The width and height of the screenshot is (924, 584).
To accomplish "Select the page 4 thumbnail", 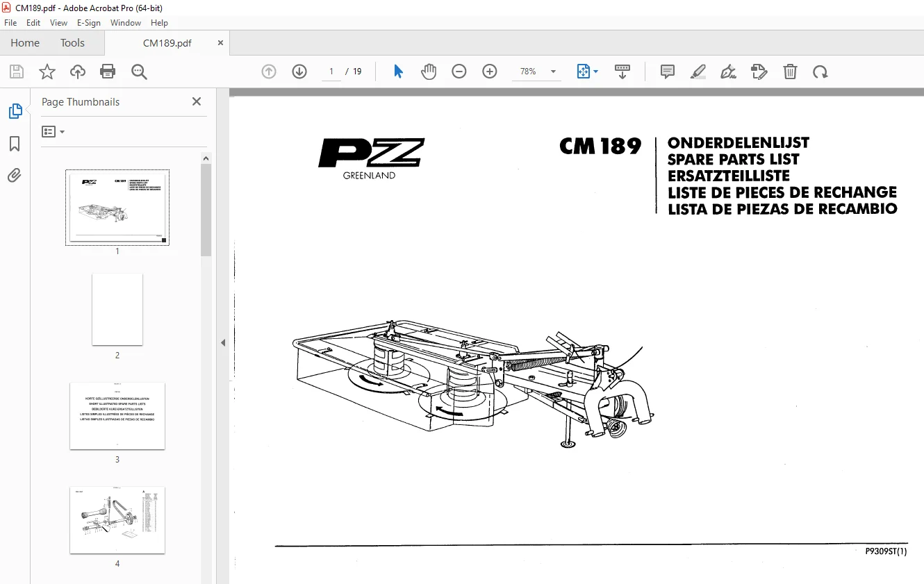I will 117,520.
